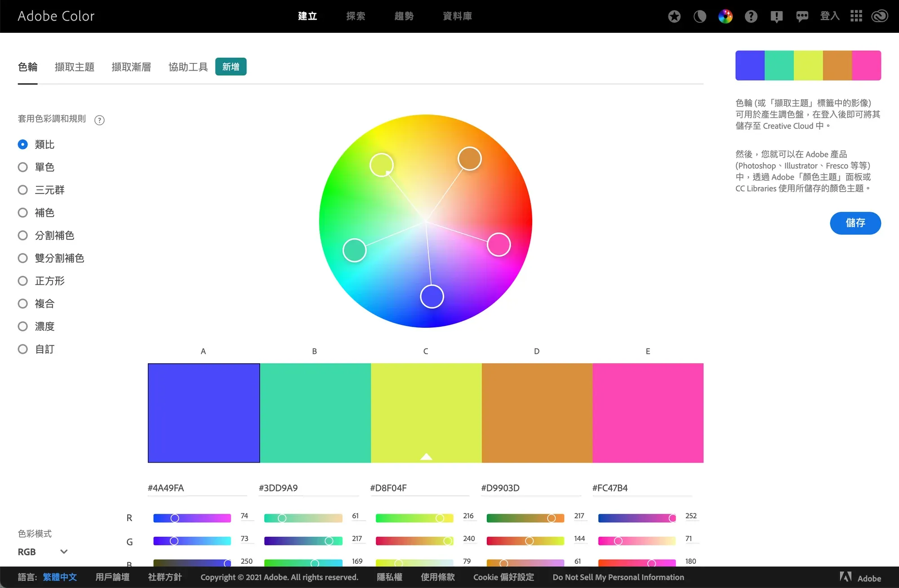Viewport: 899px width, 588px height.
Task: Select the yellow-green handle on color wheel
Action: [382, 165]
